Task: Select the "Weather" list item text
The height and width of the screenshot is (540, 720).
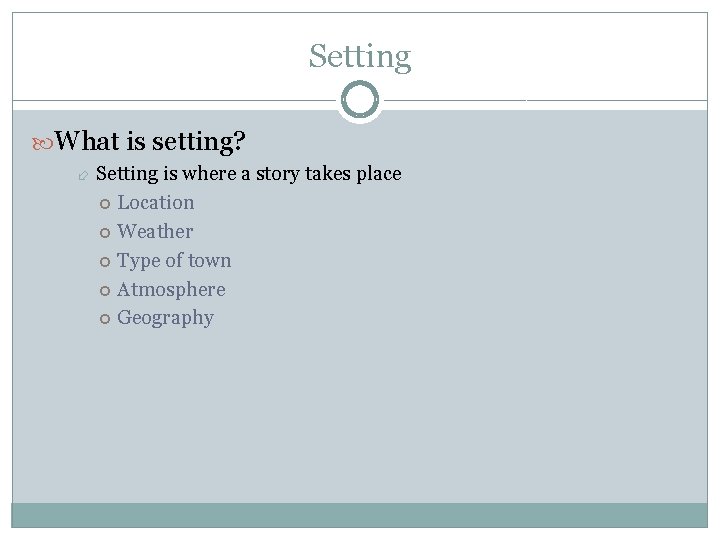Action: 155,231
